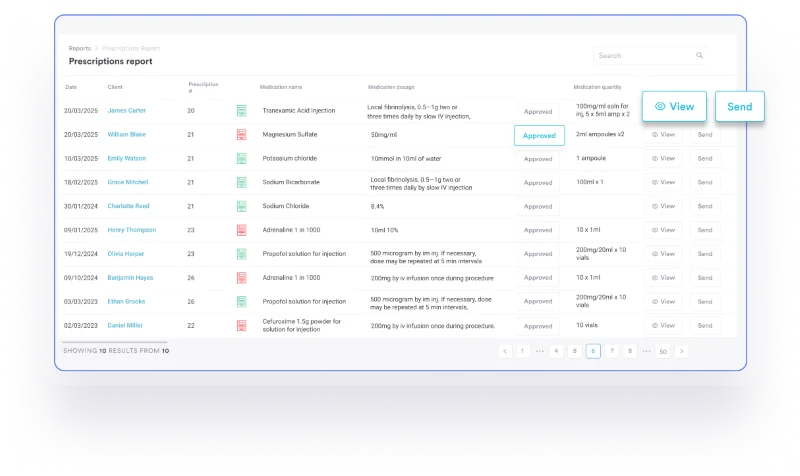
Task: Go to the previous page with the left chevron
Action: [x=505, y=351]
